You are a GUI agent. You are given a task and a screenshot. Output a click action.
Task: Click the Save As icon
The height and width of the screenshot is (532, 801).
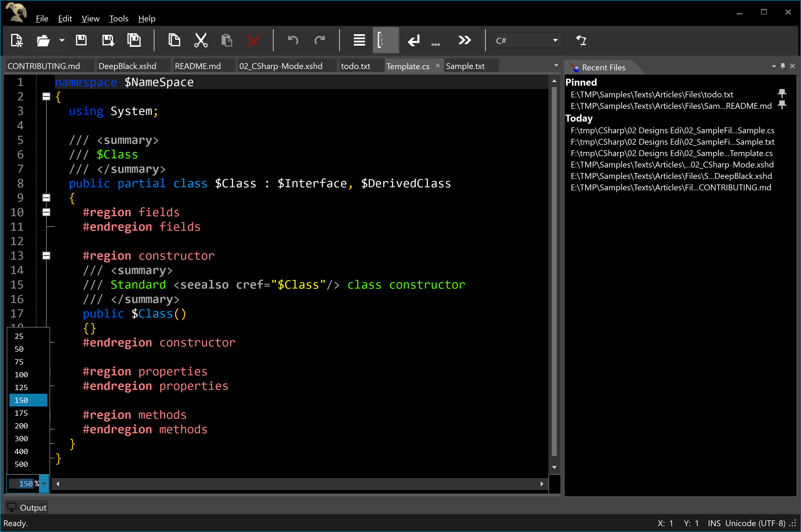108,40
